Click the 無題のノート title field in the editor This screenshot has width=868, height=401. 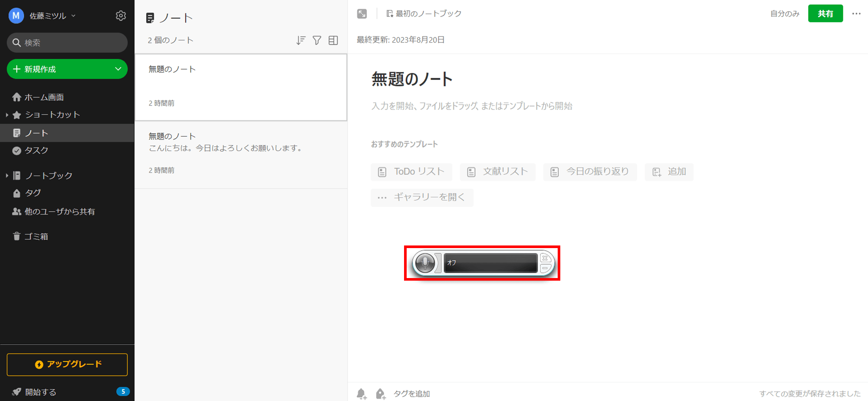pyautogui.click(x=412, y=79)
